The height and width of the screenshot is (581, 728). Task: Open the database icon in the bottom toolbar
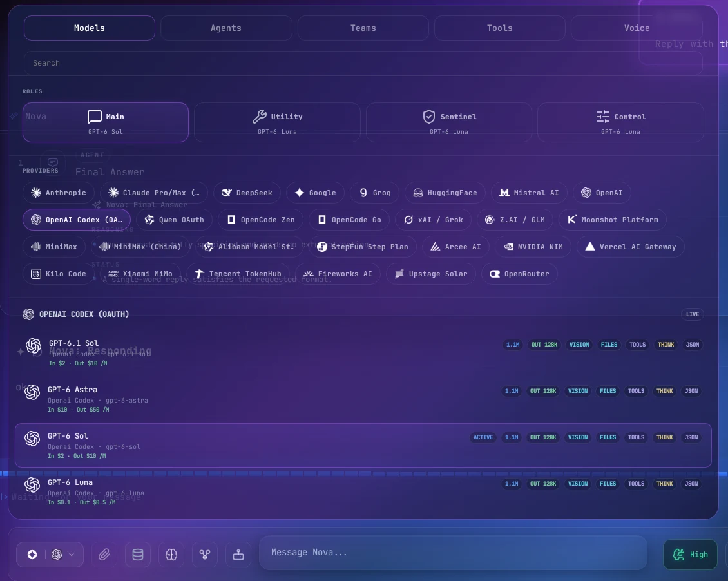coord(138,555)
